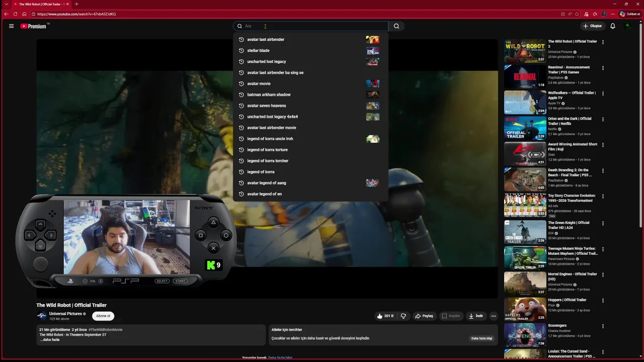The width and height of the screenshot is (644, 362).
Task: Reload the browser page
Action: pyautogui.click(x=15, y=14)
